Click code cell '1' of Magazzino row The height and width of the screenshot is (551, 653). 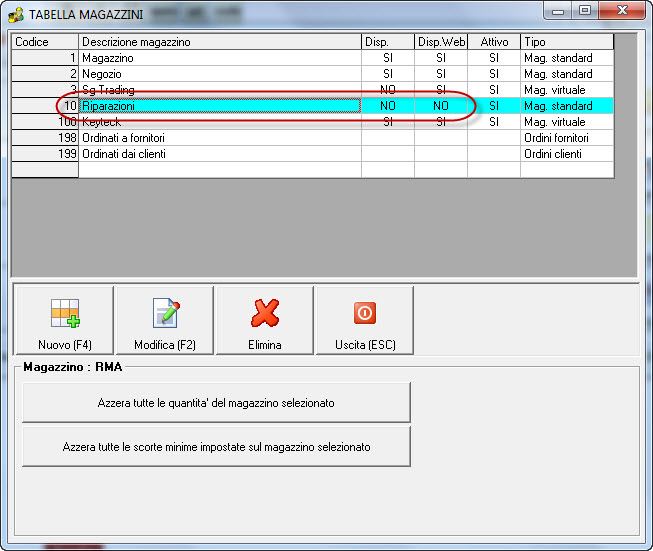[45, 58]
